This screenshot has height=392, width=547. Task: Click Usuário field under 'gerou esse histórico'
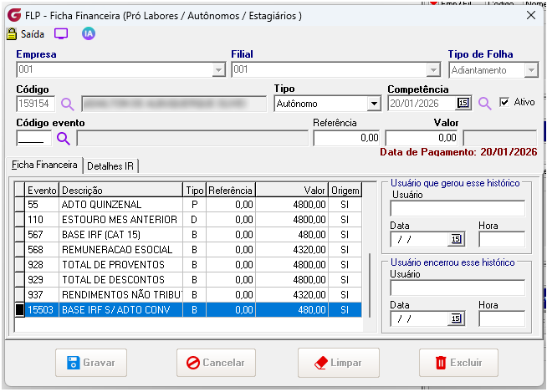(458, 209)
